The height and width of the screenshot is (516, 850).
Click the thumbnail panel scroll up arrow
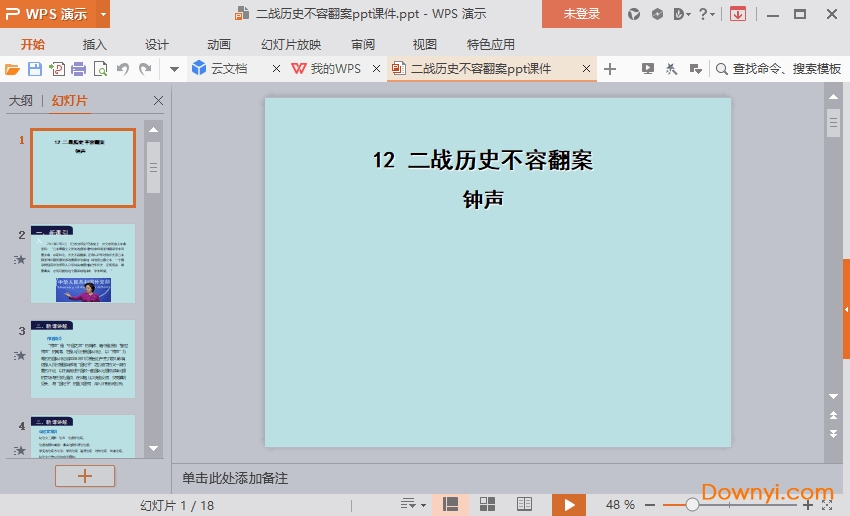click(x=153, y=130)
